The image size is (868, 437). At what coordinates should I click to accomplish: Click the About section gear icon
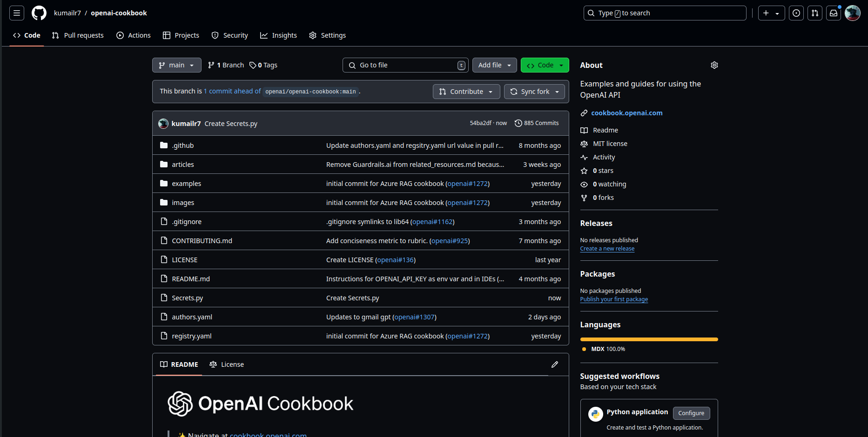pos(714,65)
